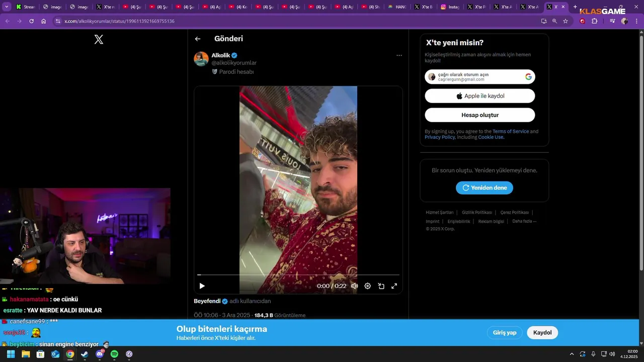View site information icon in address bar
Image resolution: width=644 pixels, height=362 pixels.
[x=58, y=21]
